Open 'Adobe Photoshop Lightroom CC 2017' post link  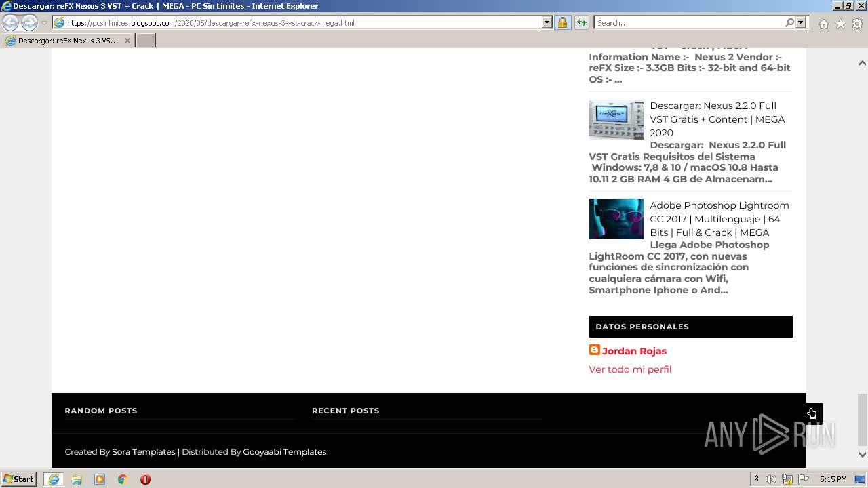pyautogui.click(x=719, y=219)
